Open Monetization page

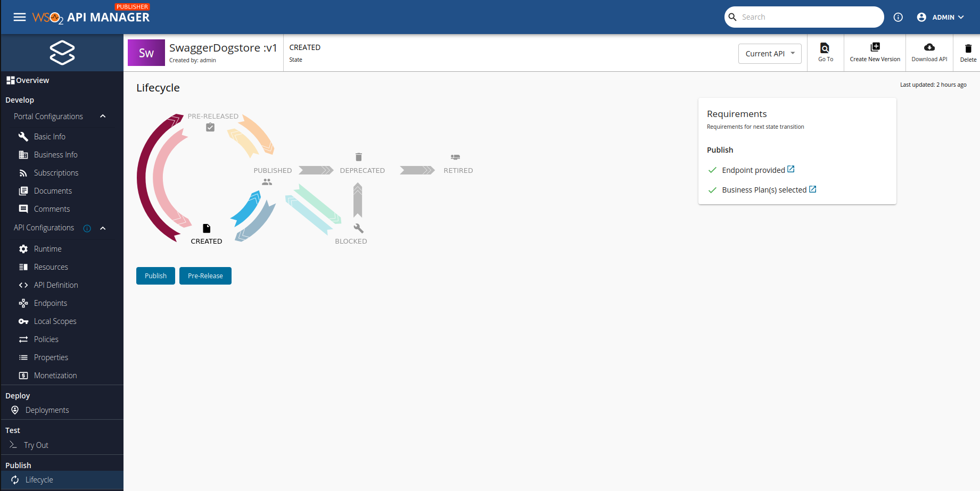tap(55, 376)
